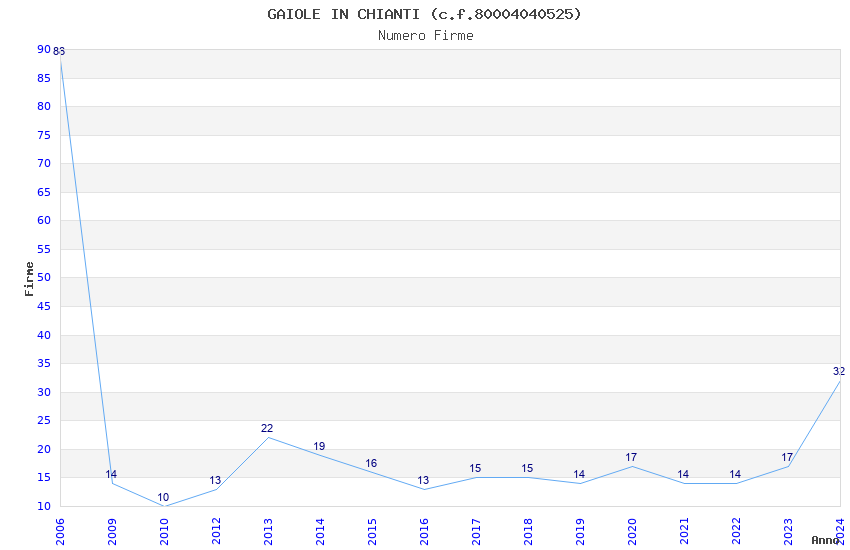Click the y-axis tick value 50
This screenshot has width=850, height=550.
coord(44,277)
